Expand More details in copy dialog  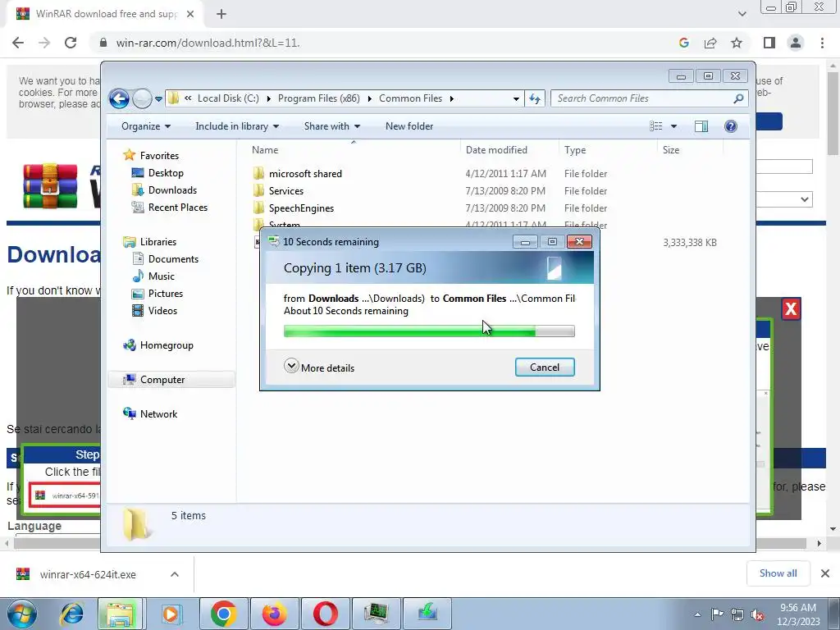[x=319, y=367]
